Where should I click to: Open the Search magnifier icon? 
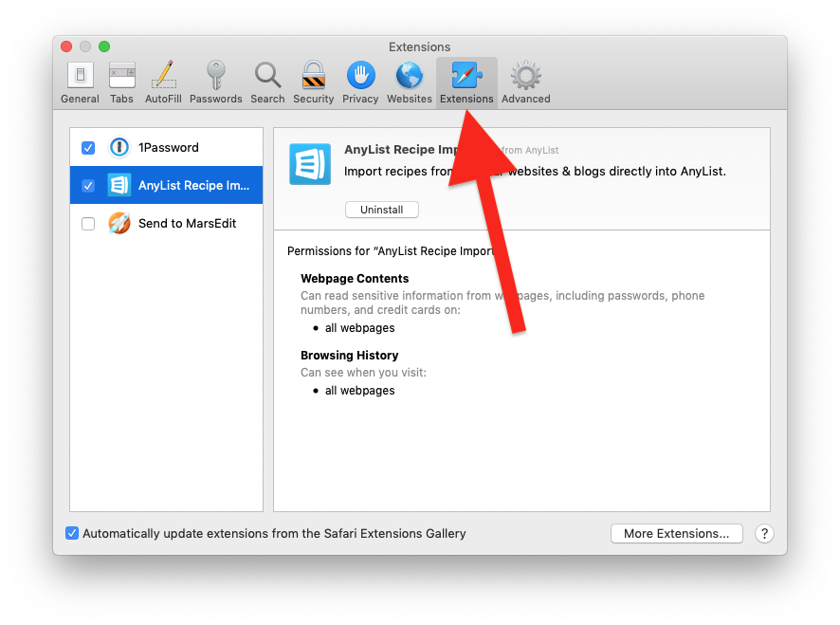tap(268, 75)
